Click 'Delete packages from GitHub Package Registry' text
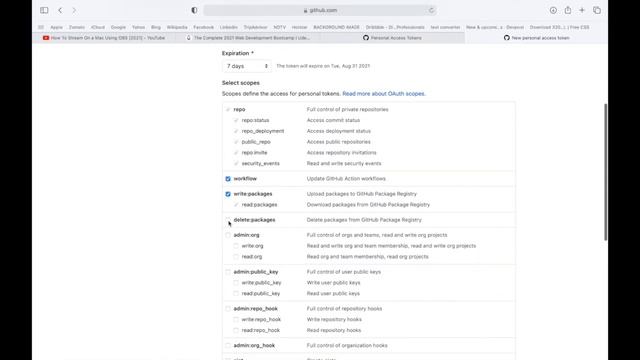Image resolution: width=640 pixels, height=360 pixels. coord(364,220)
